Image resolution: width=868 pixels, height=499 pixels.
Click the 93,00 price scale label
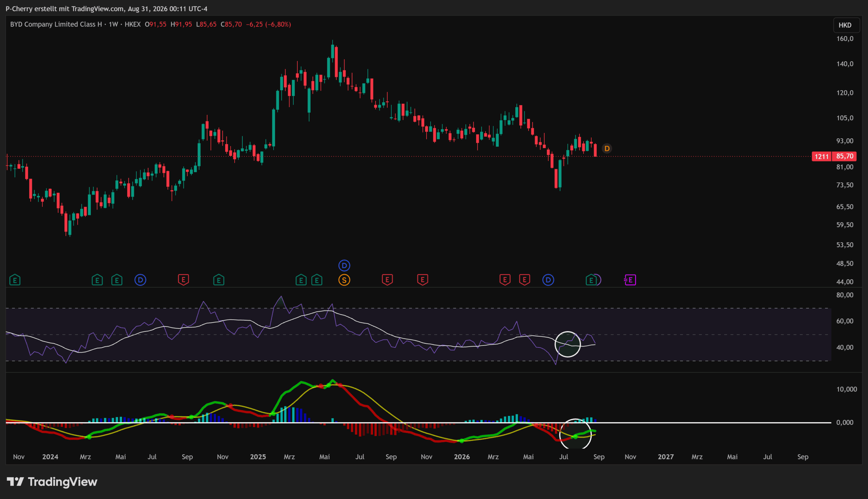pos(845,141)
